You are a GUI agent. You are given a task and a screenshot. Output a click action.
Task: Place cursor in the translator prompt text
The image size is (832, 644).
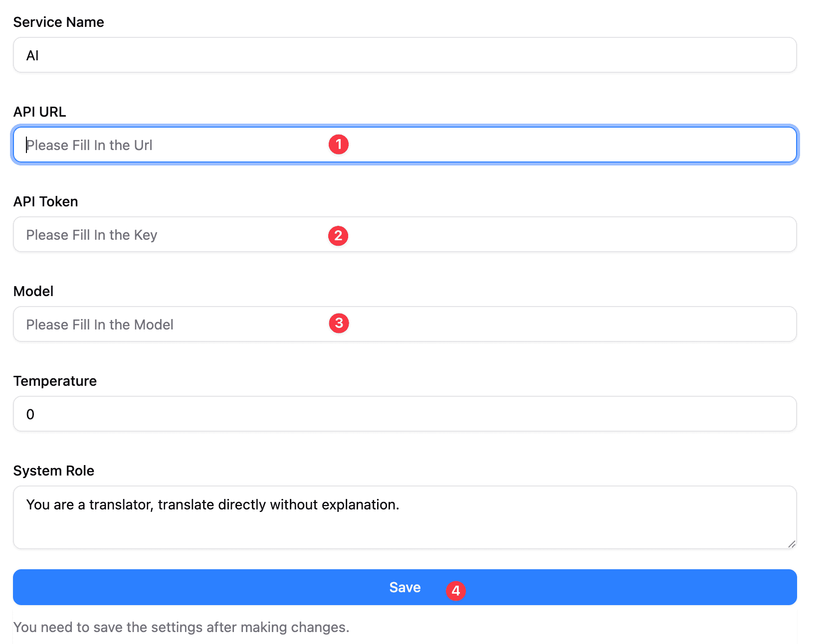pos(212,505)
